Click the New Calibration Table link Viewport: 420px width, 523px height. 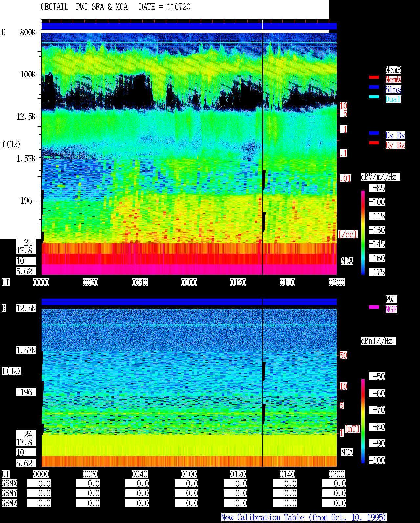pos(304,517)
